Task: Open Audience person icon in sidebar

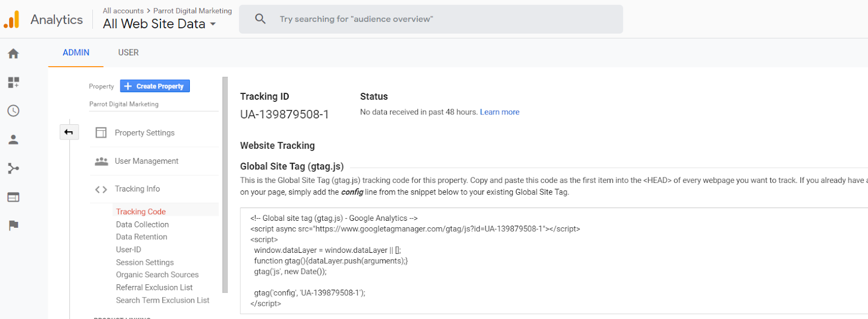Action: 14,139
